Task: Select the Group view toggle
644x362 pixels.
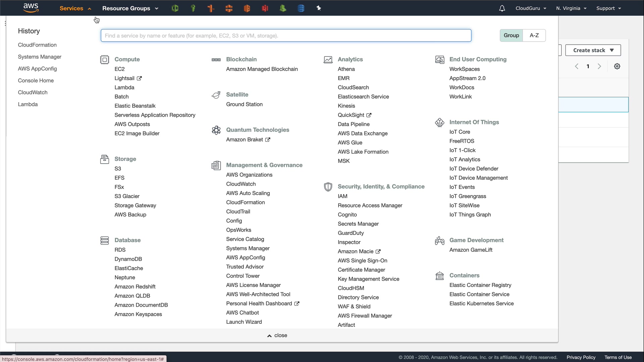Action: click(x=511, y=35)
